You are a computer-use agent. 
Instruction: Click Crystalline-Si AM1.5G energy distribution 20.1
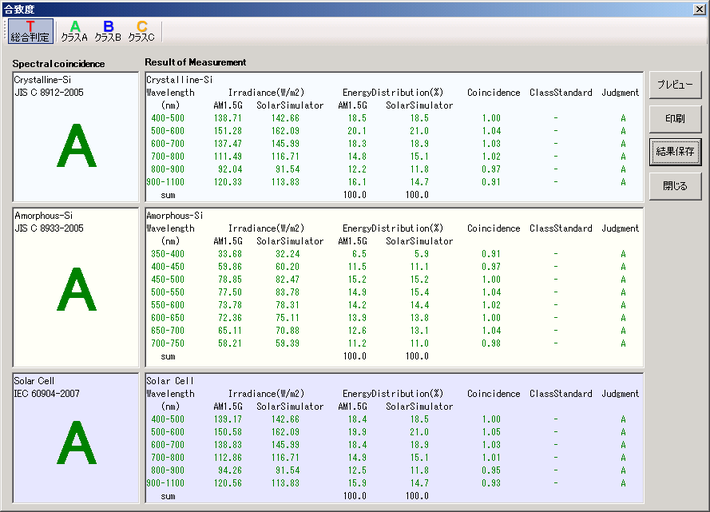357,131
